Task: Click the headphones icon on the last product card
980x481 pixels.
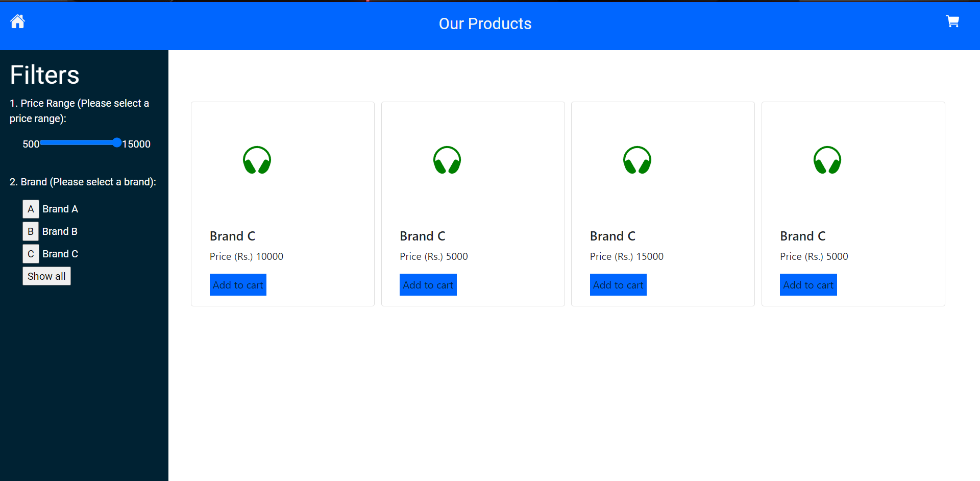Action: (x=827, y=160)
